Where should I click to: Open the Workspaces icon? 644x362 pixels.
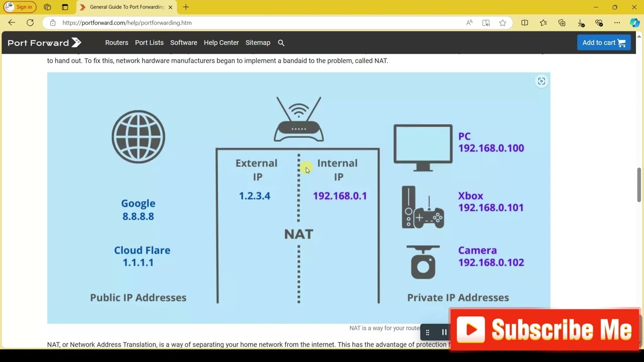(x=47, y=7)
